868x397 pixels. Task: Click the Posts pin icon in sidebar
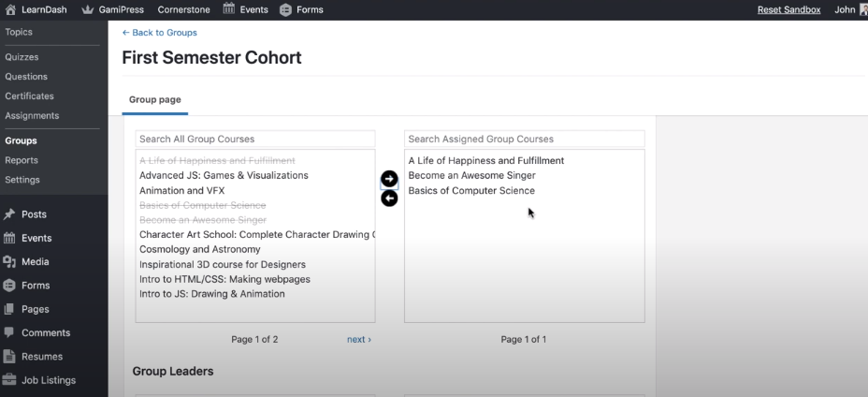click(x=10, y=214)
